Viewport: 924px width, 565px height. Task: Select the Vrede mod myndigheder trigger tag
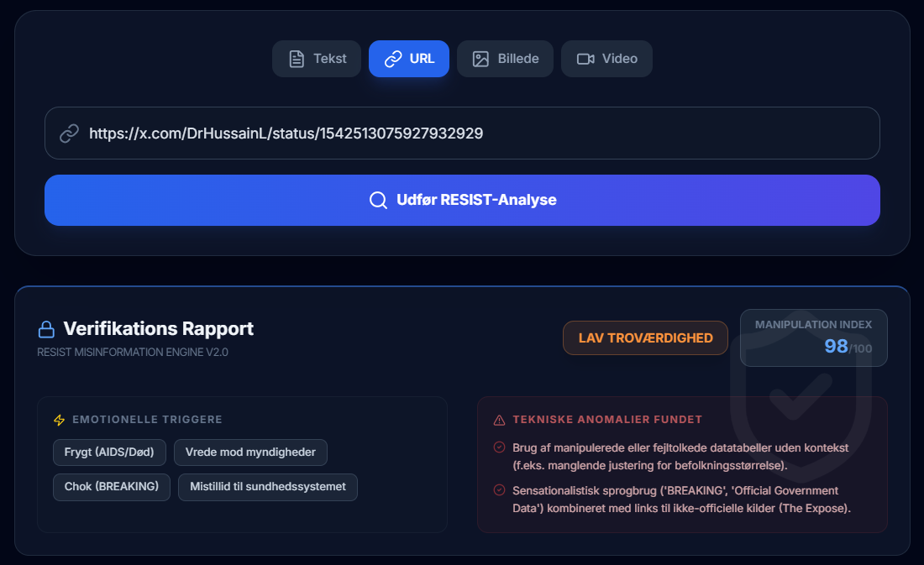pyautogui.click(x=250, y=453)
